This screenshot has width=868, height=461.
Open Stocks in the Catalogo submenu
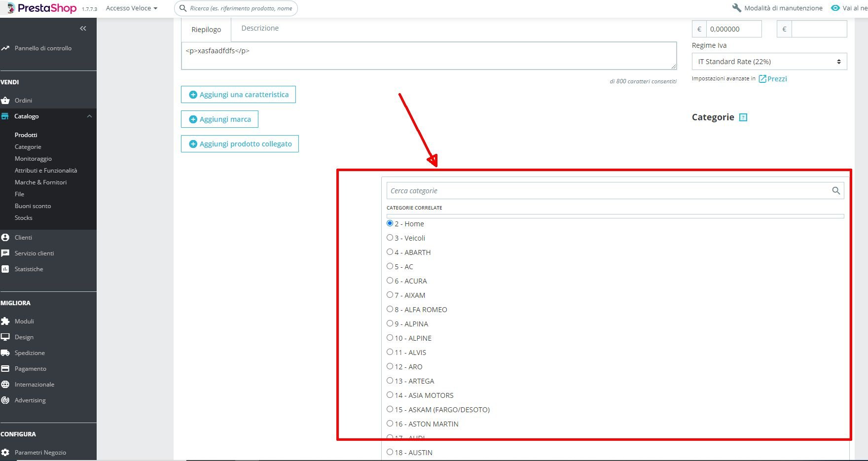pos(23,218)
